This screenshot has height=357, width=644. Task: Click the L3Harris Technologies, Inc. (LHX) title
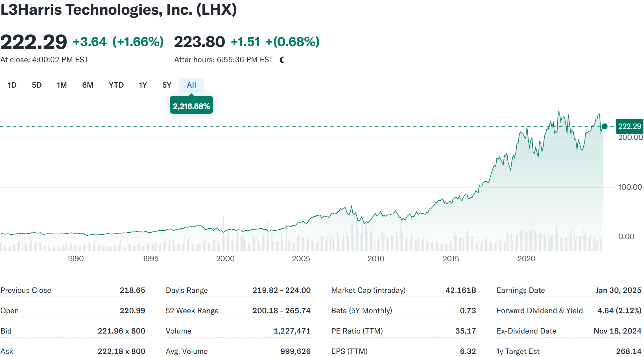coord(119,10)
